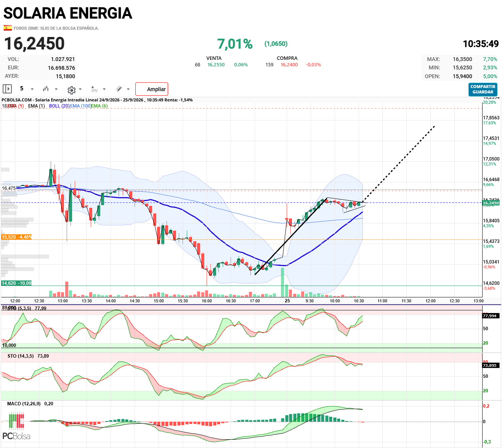This screenshot has width=502, height=448.
Task: Click the 17,8563 price axis label
Action: pyautogui.click(x=491, y=118)
